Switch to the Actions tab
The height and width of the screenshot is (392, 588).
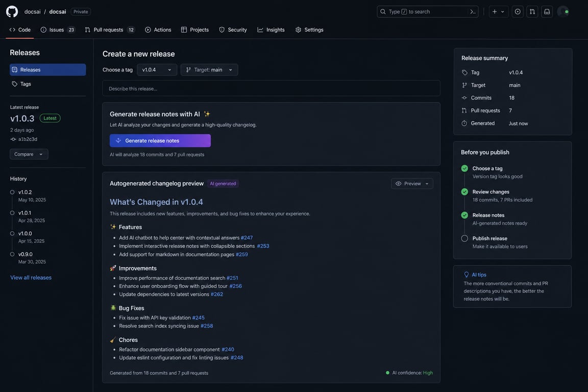pyautogui.click(x=158, y=30)
